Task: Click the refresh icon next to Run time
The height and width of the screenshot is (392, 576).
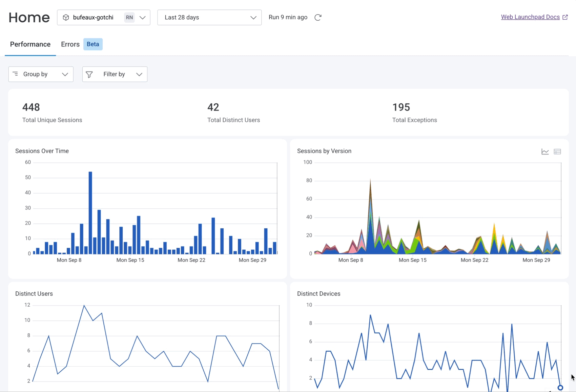Action: pyautogui.click(x=318, y=17)
